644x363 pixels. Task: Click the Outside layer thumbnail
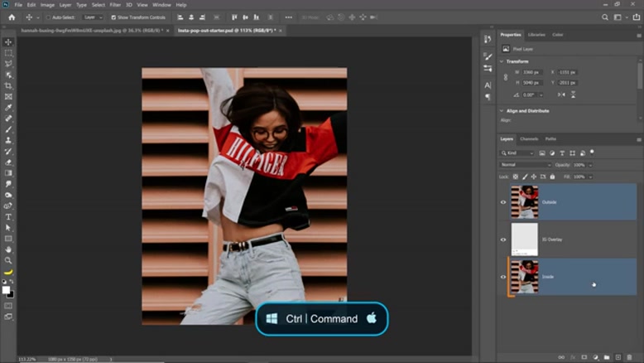[525, 202]
